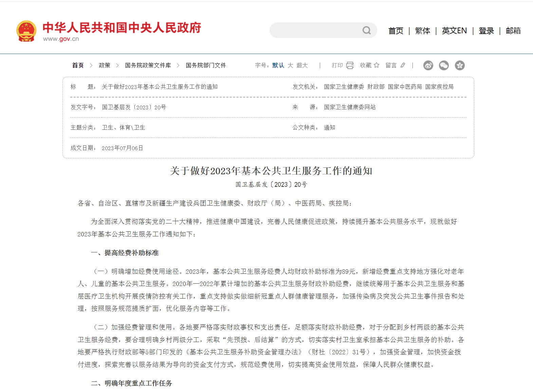This screenshot has height=392, width=533.
Task: Click the favorites star icon next to 收藏
Action: pos(376,65)
